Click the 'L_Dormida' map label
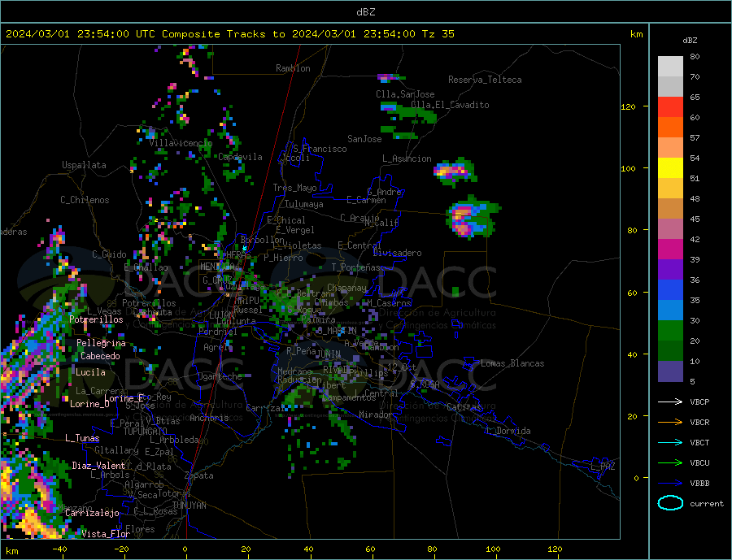The height and width of the screenshot is (560, 732). (x=509, y=431)
